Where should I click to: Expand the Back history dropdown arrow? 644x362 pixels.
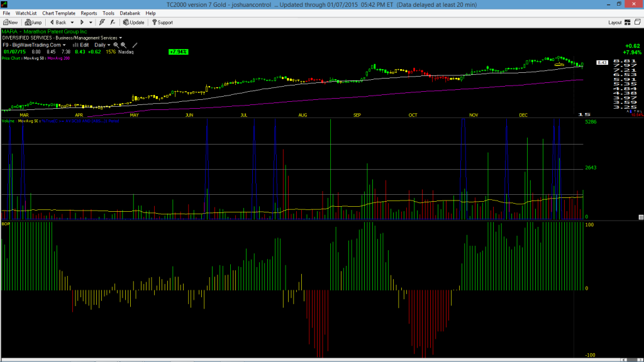72,23
